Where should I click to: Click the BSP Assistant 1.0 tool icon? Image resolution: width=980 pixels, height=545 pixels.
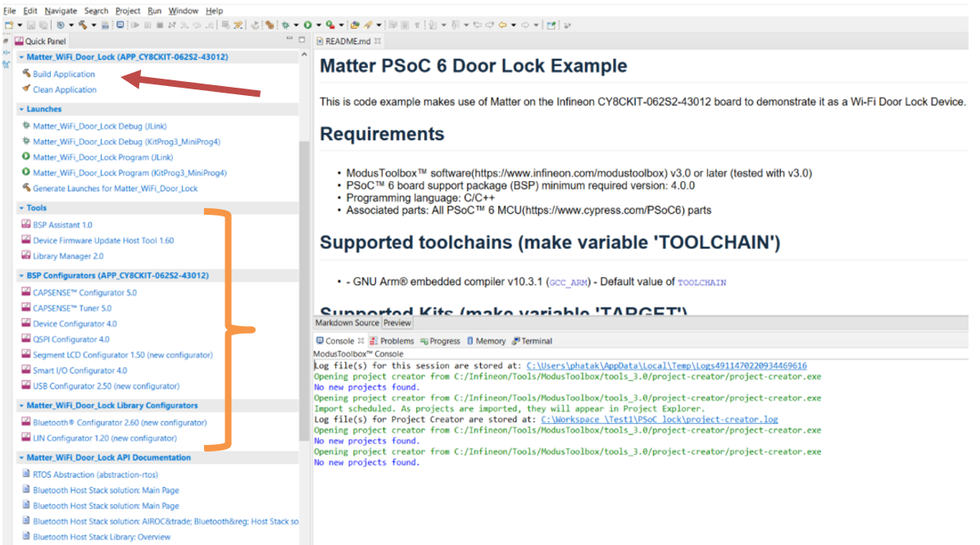pos(26,224)
